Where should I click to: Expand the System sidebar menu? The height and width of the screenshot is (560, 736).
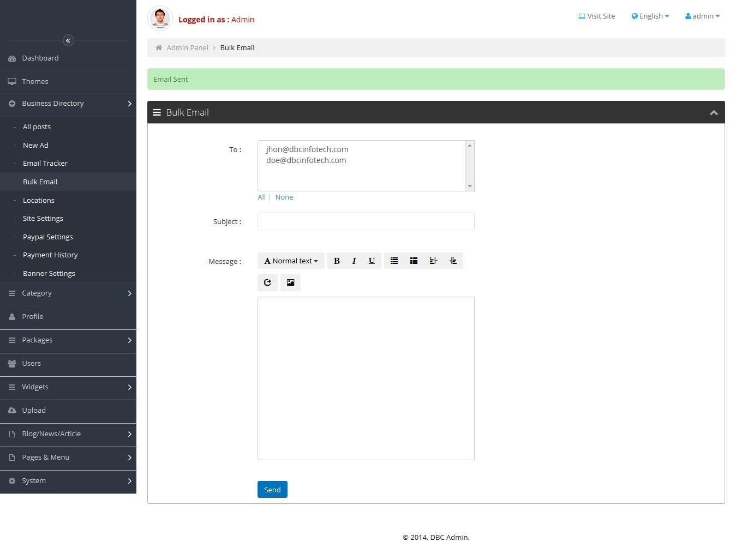click(68, 481)
